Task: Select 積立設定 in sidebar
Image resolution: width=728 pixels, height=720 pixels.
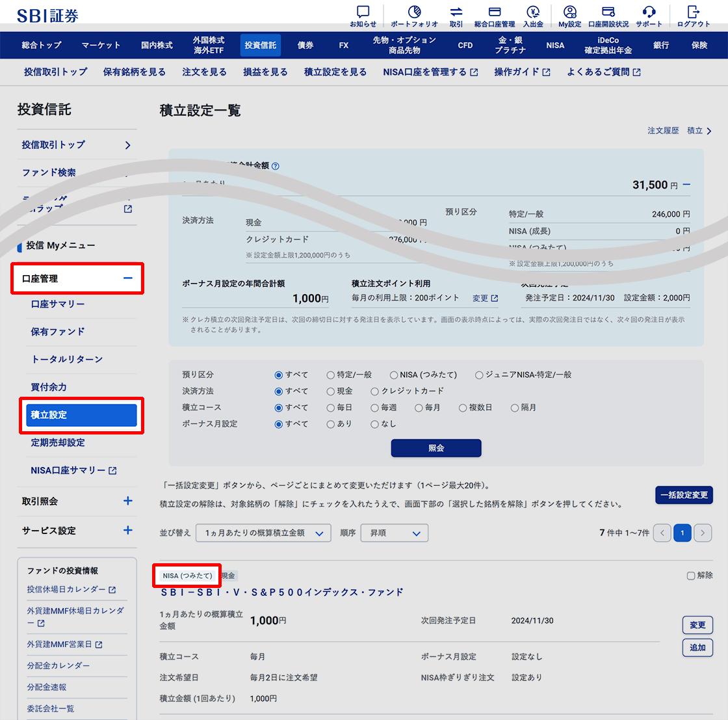Action: click(81, 415)
